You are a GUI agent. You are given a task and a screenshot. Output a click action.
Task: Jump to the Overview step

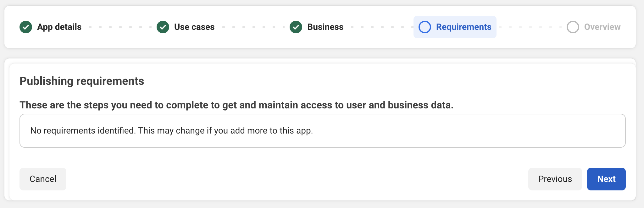602,27
